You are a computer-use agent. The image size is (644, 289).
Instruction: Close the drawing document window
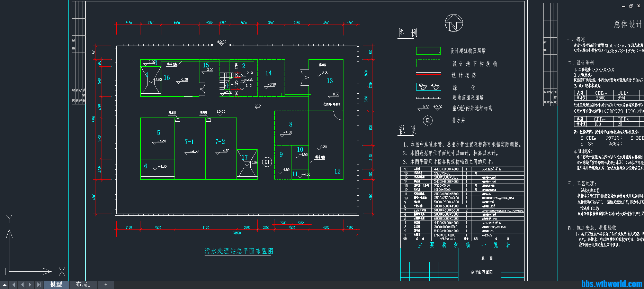click(x=638, y=6)
